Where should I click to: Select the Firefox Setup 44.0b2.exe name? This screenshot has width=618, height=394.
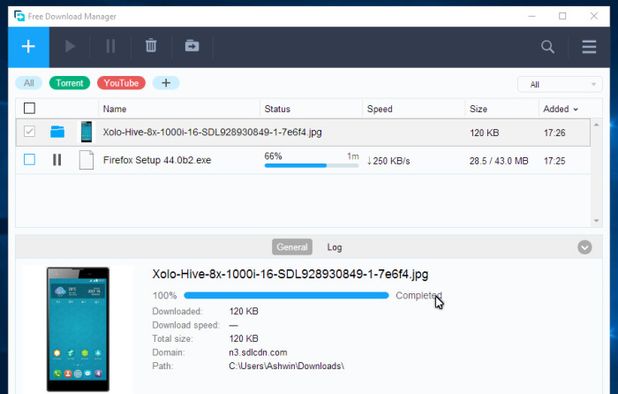(x=157, y=160)
